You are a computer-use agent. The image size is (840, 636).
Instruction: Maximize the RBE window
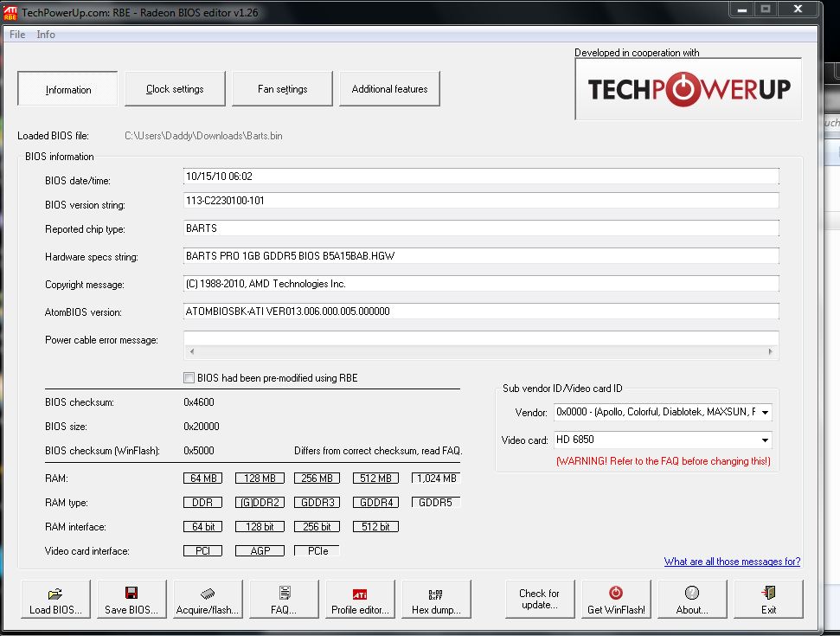766,10
